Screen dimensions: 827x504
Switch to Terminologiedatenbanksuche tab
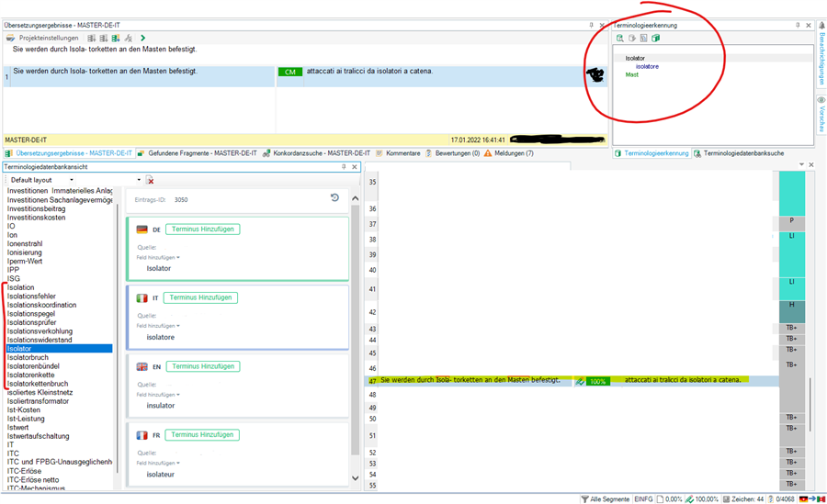pos(739,153)
